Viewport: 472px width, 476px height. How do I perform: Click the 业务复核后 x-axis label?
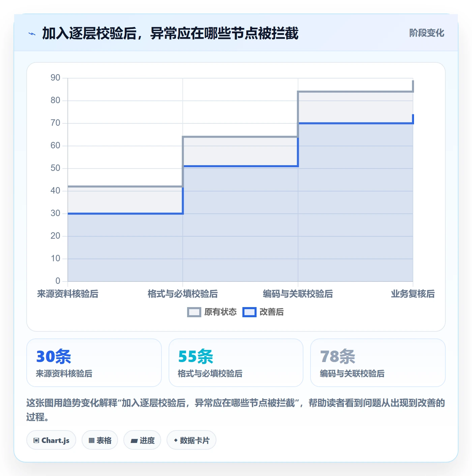point(413,294)
